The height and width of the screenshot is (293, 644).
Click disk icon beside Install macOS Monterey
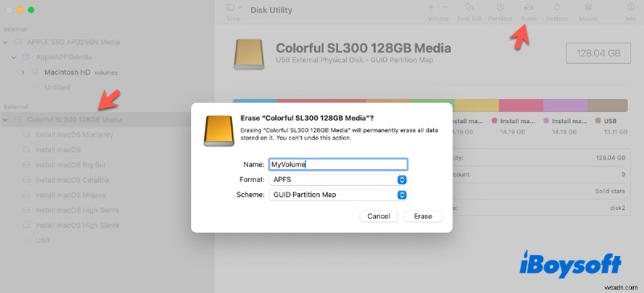[27, 134]
